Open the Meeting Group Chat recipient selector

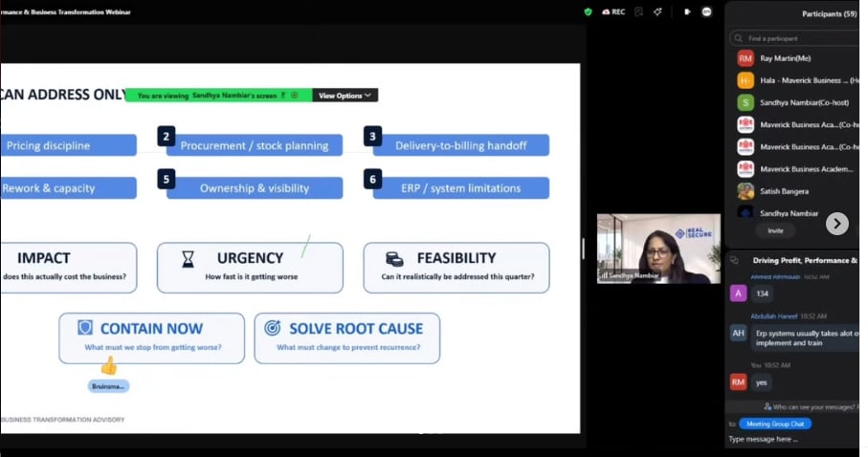click(775, 424)
